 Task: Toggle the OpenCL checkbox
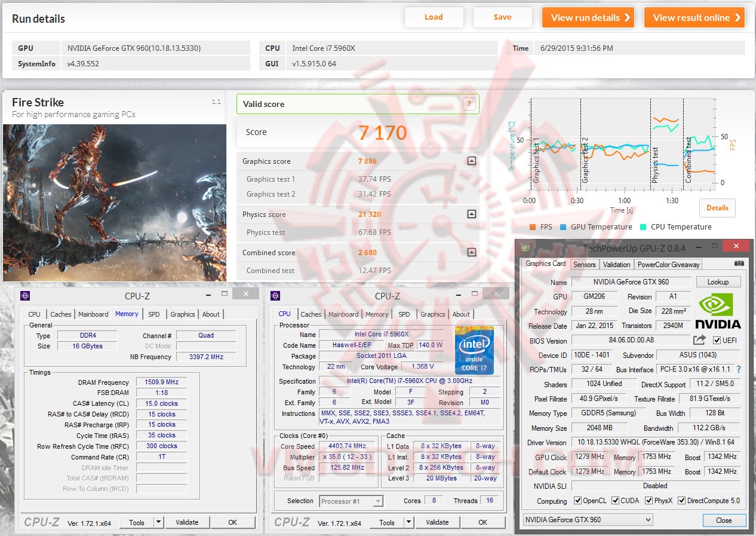coord(577,501)
